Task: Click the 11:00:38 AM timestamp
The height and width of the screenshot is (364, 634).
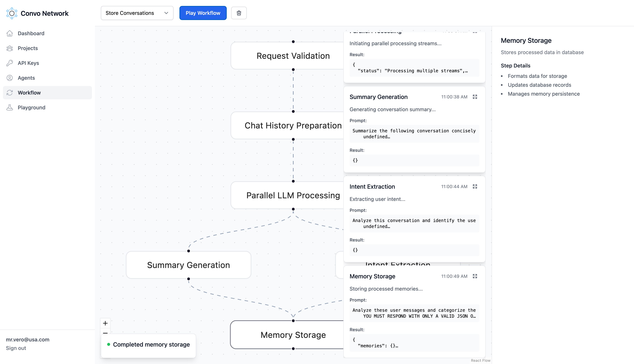Action: click(x=454, y=97)
